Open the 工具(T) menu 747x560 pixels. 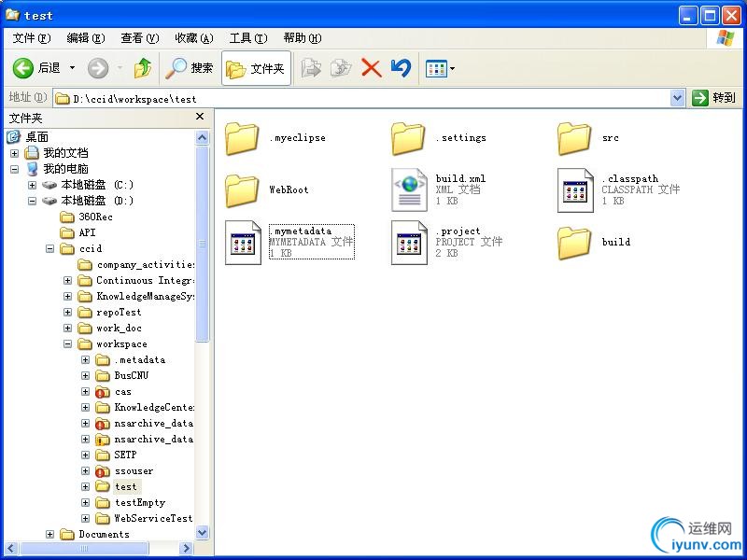pos(248,38)
